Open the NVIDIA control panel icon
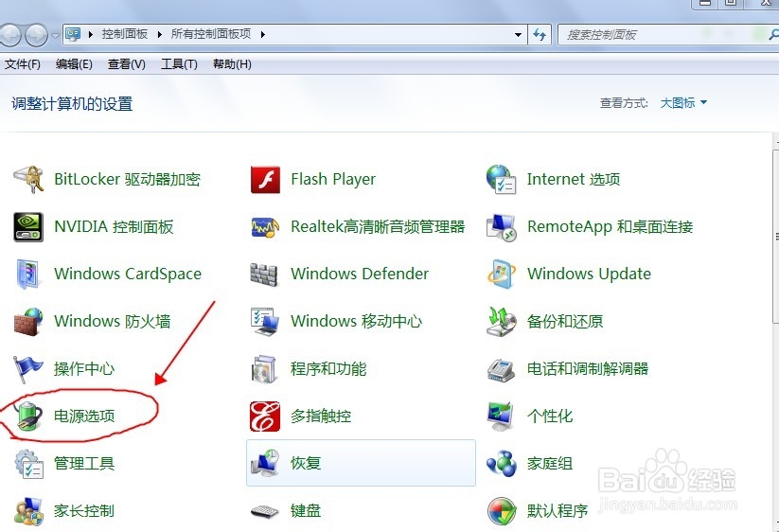Image resolution: width=779 pixels, height=532 pixels. [28, 227]
